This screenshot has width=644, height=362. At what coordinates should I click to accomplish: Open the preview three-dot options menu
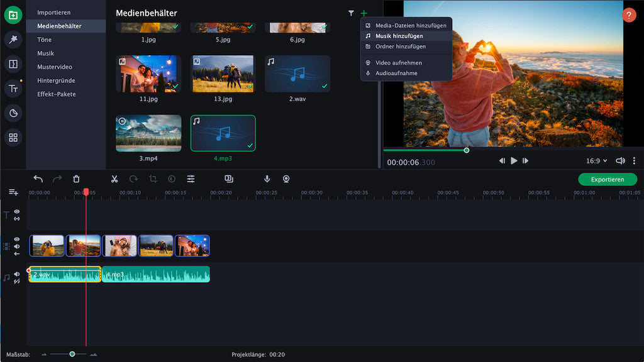[634, 161]
